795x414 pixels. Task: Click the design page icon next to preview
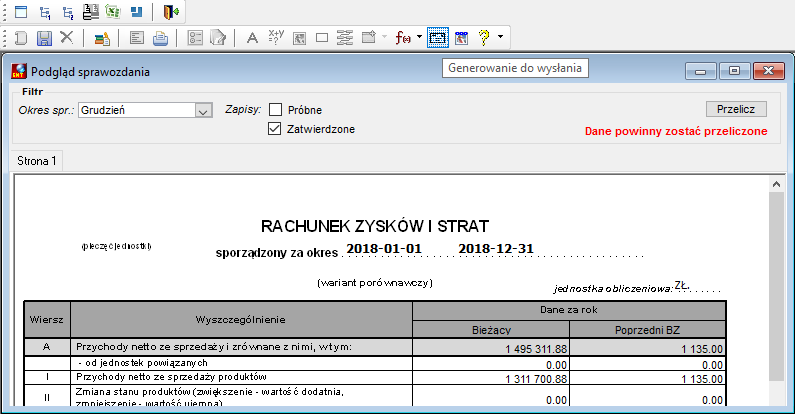(461, 38)
